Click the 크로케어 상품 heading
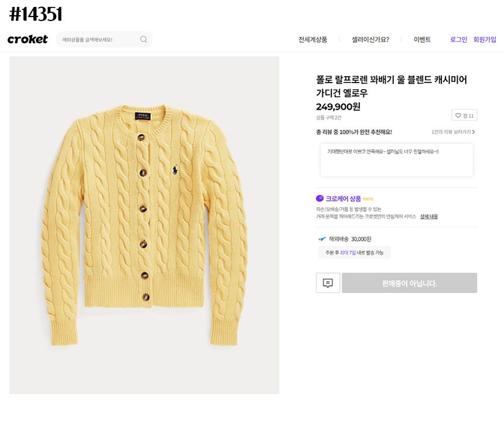The image size is (504, 433). [343, 199]
